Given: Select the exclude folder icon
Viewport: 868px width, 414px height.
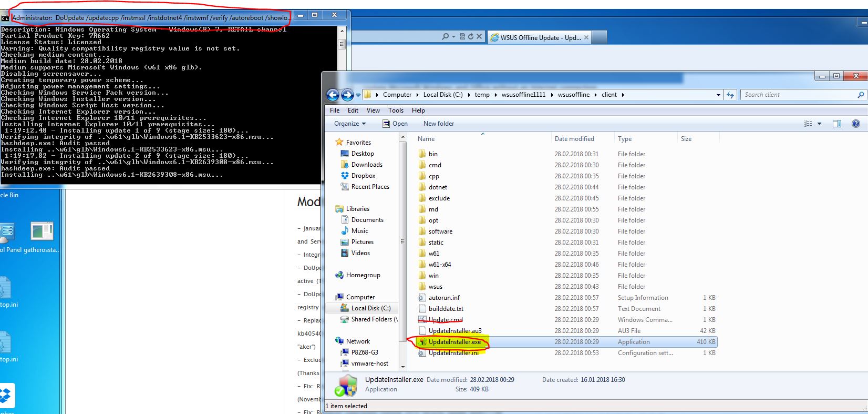Looking at the screenshot, I should [422, 198].
